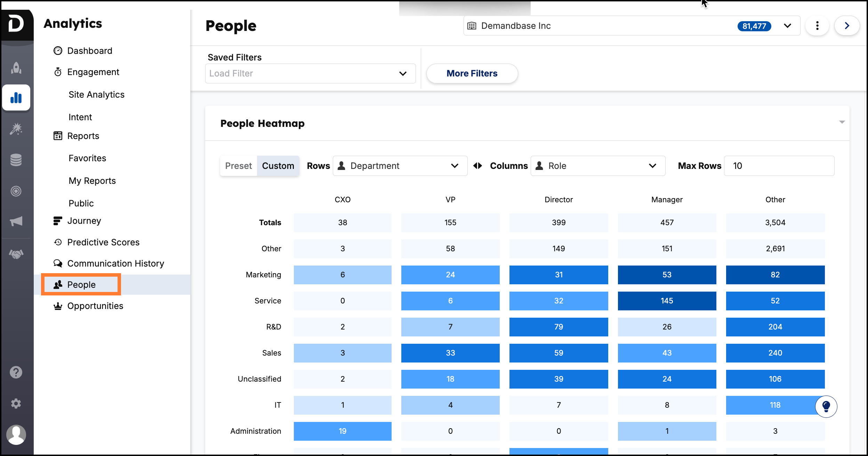Click Unclassified Director cell showing 39

pyautogui.click(x=558, y=379)
